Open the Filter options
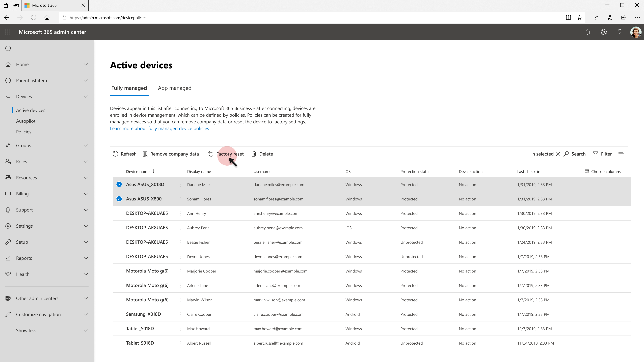Viewport: 644px width, 362px height. click(603, 154)
